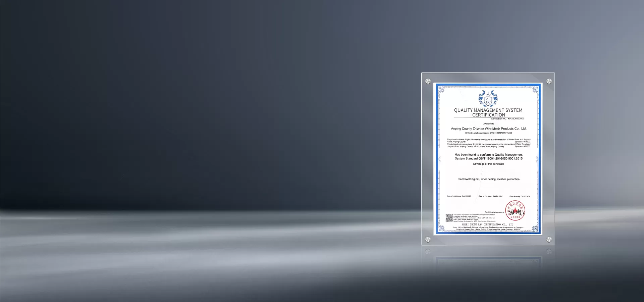Click 'Date of initial issue: Oct.11.2023'
This screenshot has height=302, width=644.
459,196
